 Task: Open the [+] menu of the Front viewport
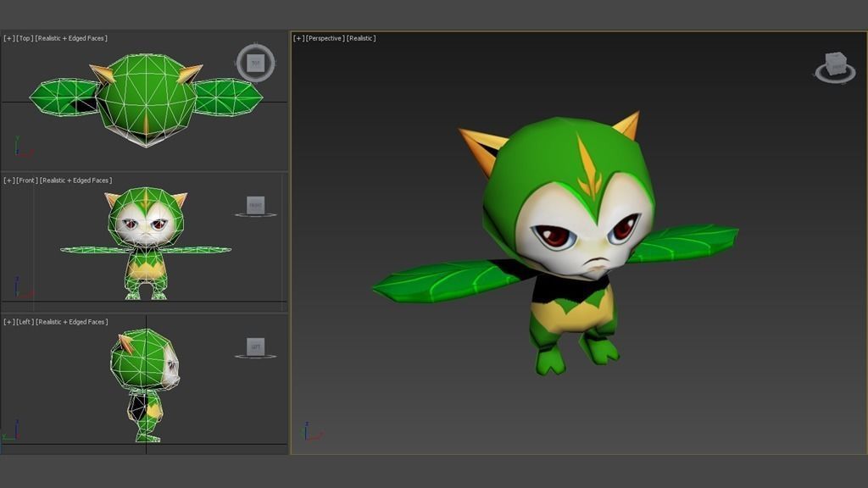[x=8, y=180]
